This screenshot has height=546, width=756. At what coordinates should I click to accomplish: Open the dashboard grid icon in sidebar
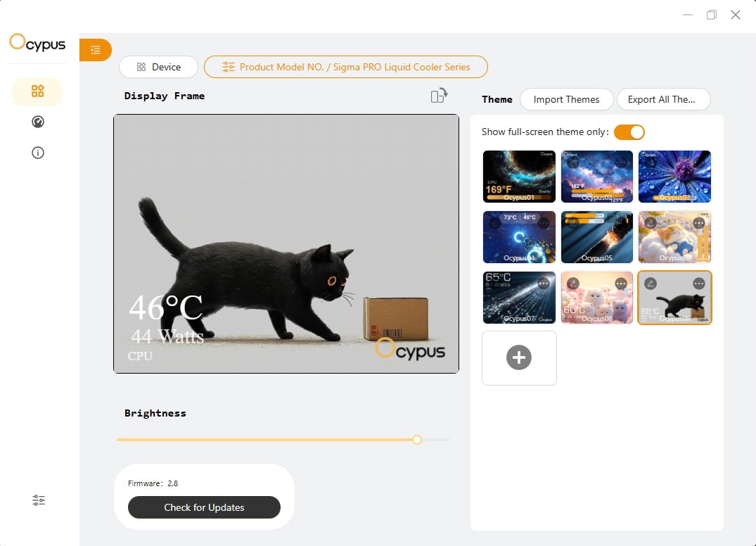coord(38,91)
